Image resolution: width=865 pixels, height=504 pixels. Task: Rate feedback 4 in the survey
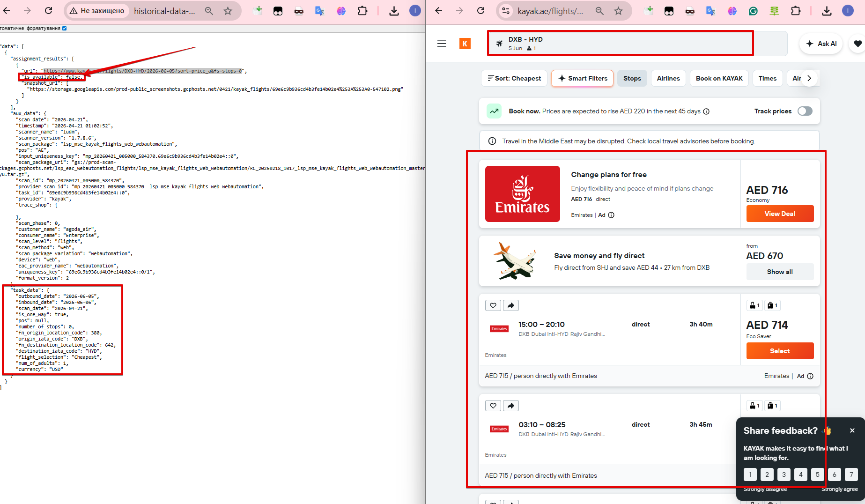(801, 474)
